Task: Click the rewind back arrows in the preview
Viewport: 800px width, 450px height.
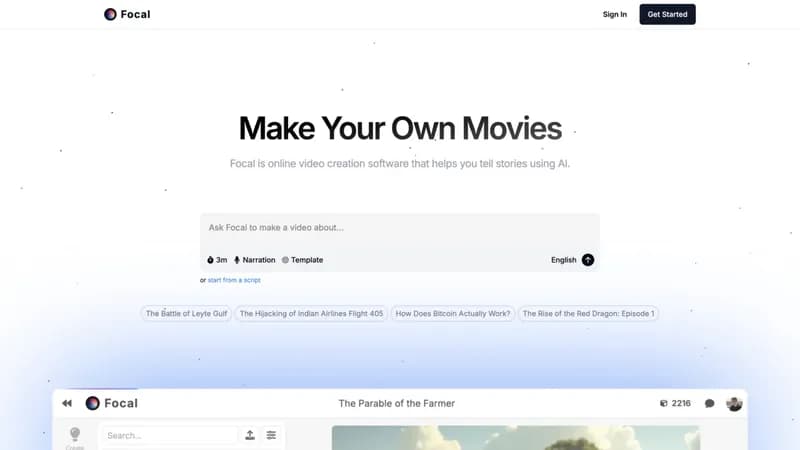Action: coord(67,403)
